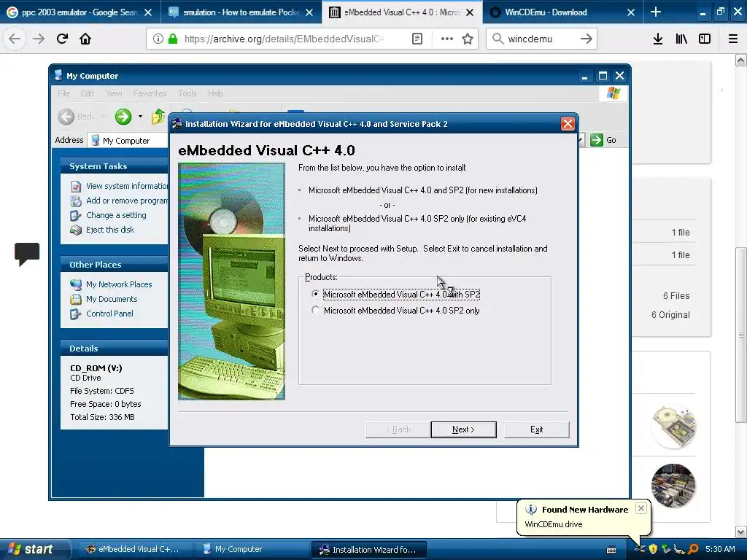The width and height of the screenshot is (747, 560).
Task: Close the ppc 2003 emulator tab
Action: coord(148,12)
